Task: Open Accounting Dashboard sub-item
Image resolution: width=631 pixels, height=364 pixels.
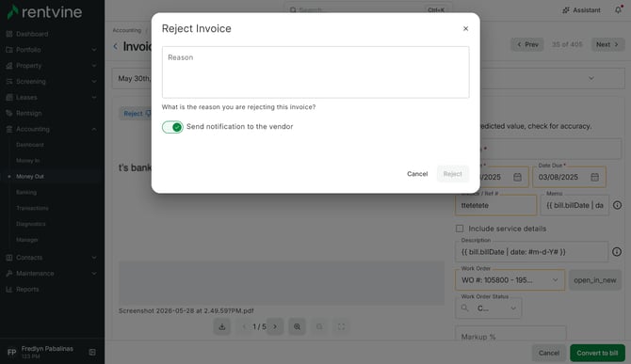Action: pyautogui.click(x=30, y=145)
